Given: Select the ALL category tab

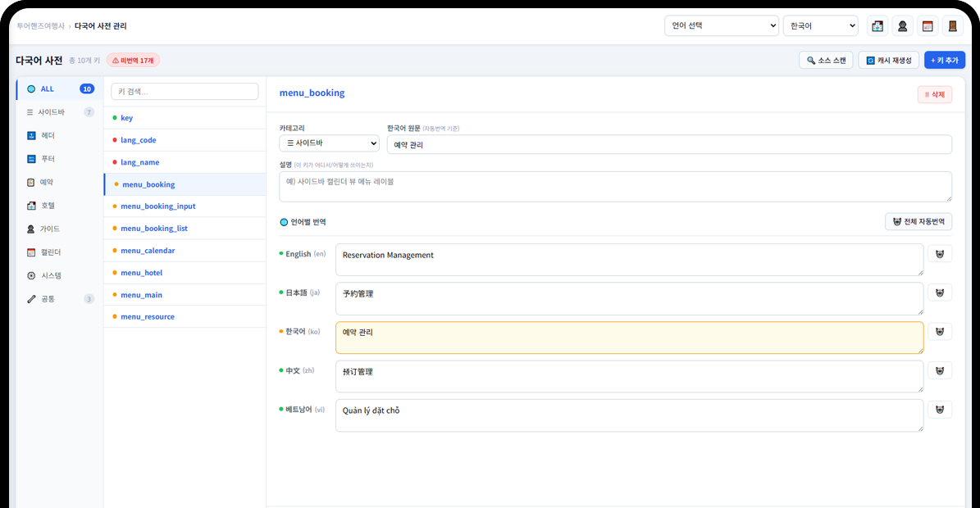Looking at the screenshot, I should (x=59, y=88).
